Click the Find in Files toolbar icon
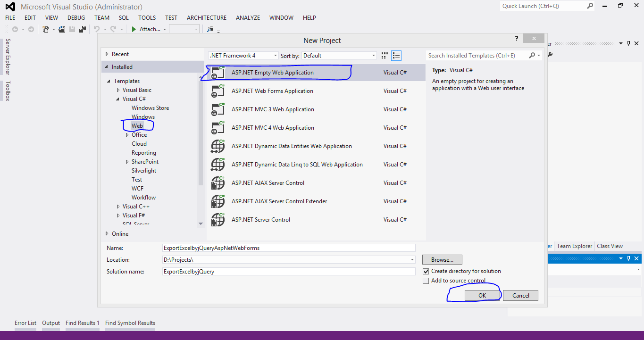Image resolution: width=644 pixels, height=340 pixels. pyautogui.click(x=210, y=29)
